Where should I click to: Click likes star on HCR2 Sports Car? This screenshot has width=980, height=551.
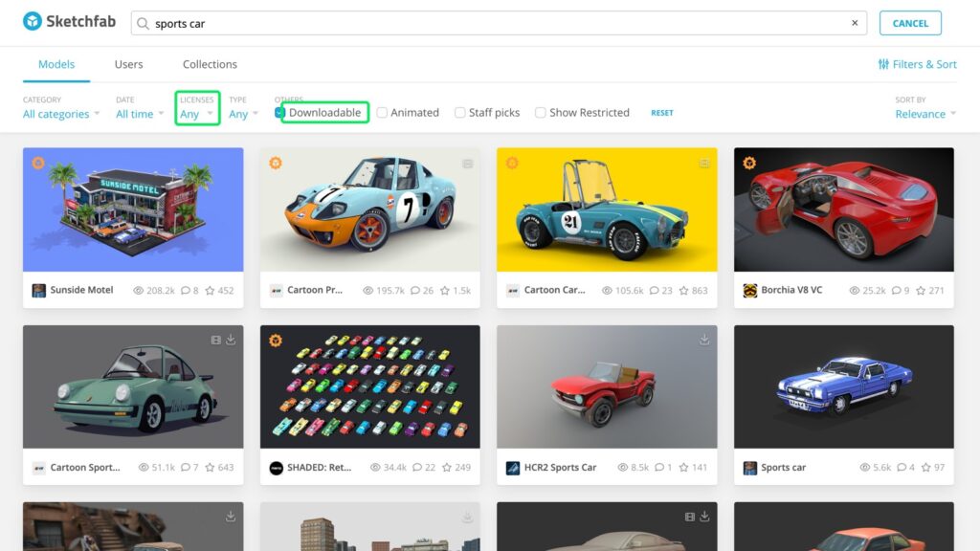coord(683,467)
